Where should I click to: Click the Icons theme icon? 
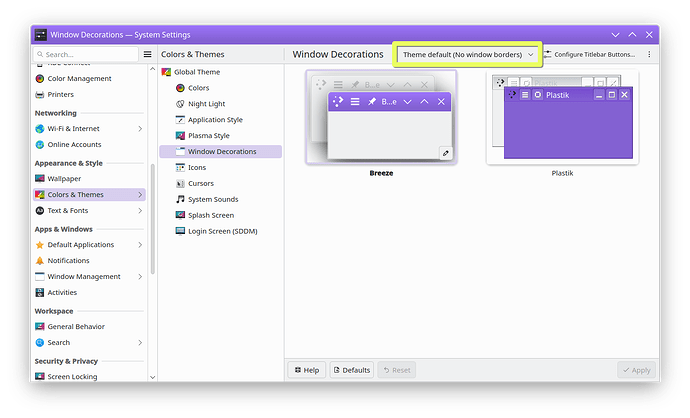coord(180,167)
